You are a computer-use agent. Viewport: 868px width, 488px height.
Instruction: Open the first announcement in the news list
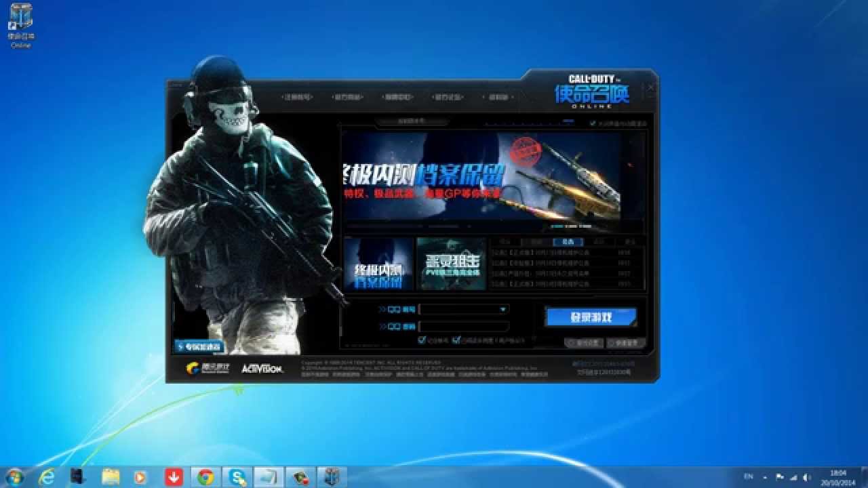click(560, 252)
